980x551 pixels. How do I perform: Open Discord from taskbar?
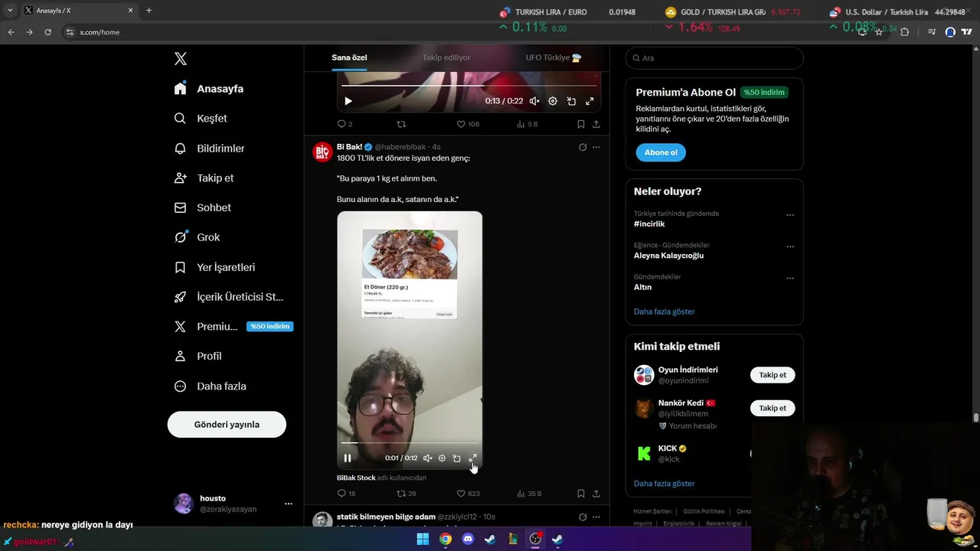[x=468, y=540]
